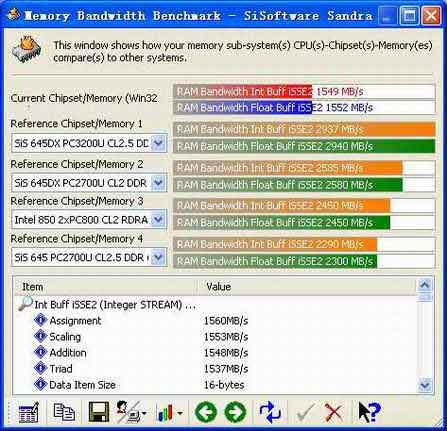Select the SiS 645 PC2700U CL2.5 combo box
447x431 pixels.
[89, 257]
